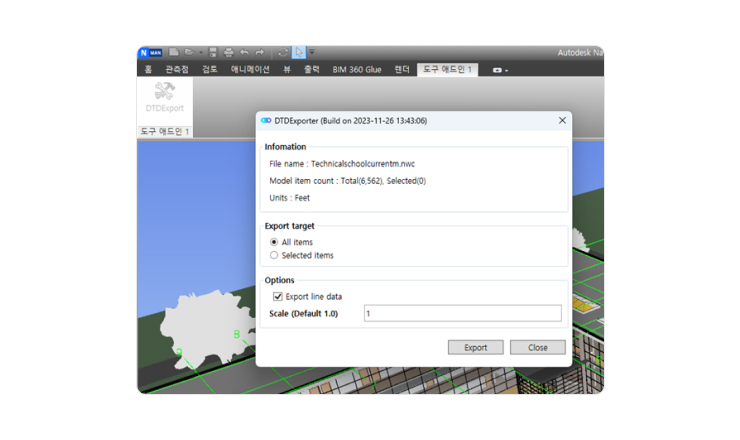Click the Redo arrow icon
Viewport: 740px width, 440px height.
[x=260, y=52]
